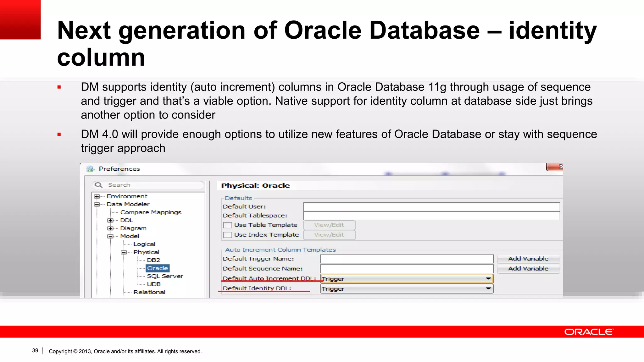Enable Use Table Template checkbox
Screen dimensions: 644x362
click(x=228, y=225)
